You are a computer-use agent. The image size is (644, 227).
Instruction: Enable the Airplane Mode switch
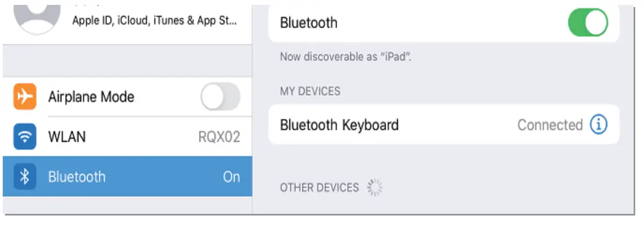click(220, 97)
